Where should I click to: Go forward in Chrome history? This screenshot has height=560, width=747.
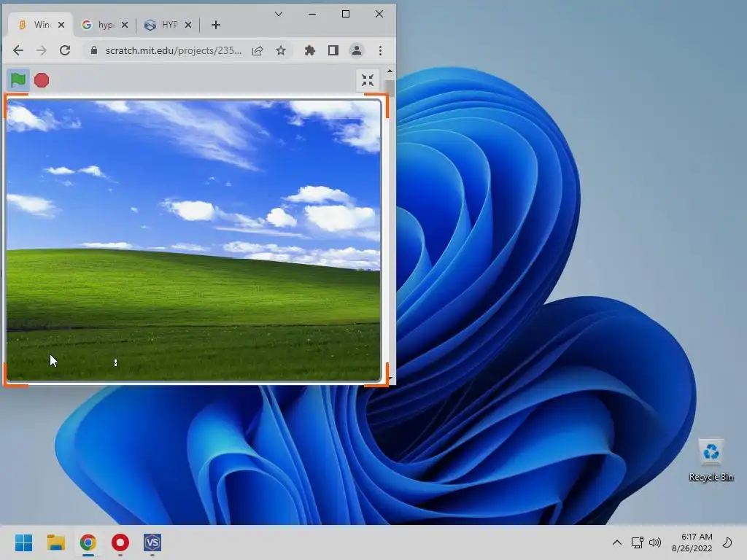[x=42, y=50]
